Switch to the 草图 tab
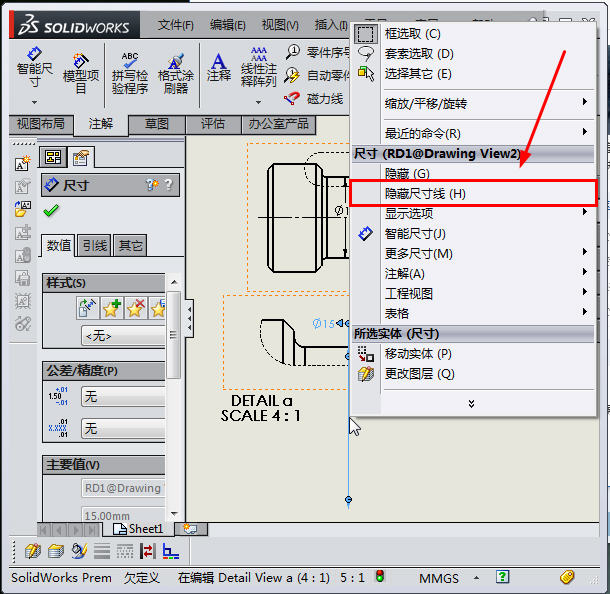This screenshot has height=594, width=610. 157,124
